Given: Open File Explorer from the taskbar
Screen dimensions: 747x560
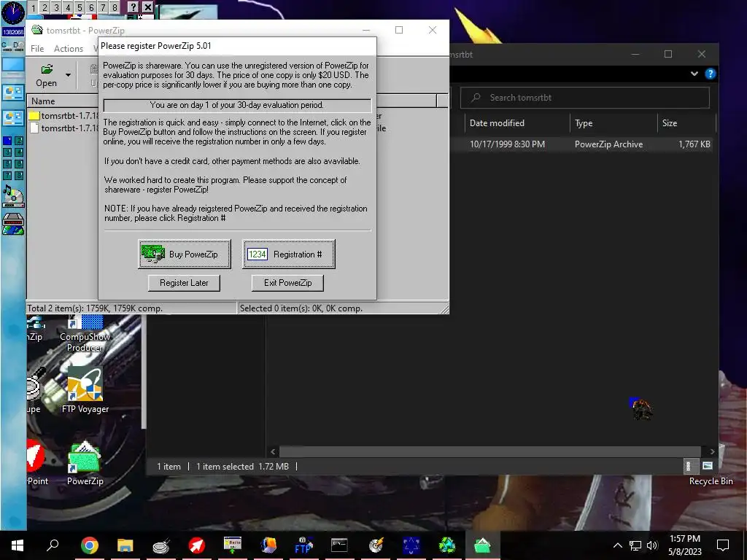Looking at the screenshot, I should pos(125,545).
